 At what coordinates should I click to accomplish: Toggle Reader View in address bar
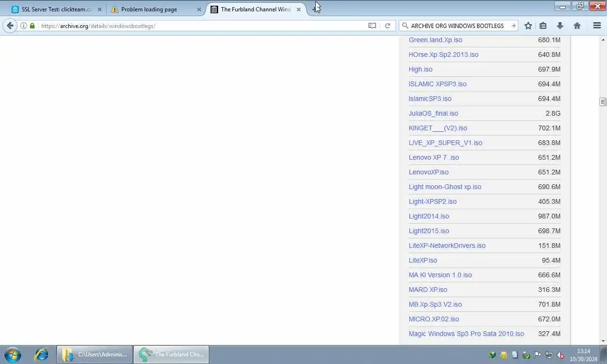372,26
